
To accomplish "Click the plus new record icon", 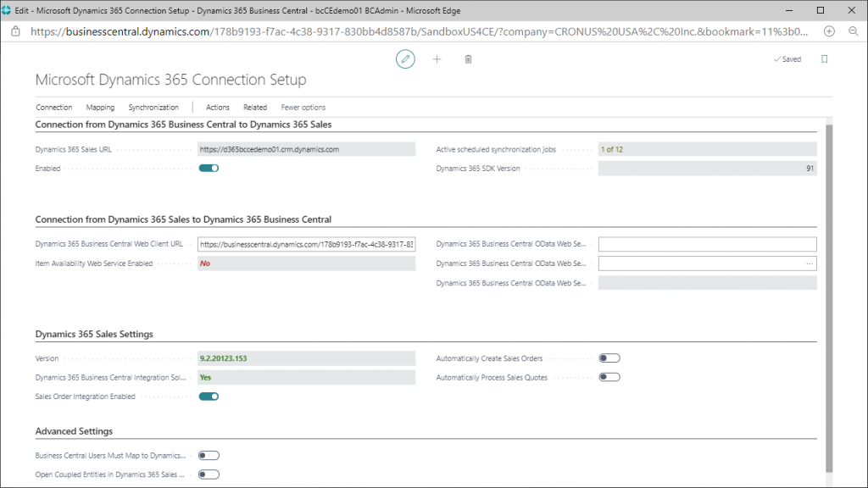I will tap(437, 58).
